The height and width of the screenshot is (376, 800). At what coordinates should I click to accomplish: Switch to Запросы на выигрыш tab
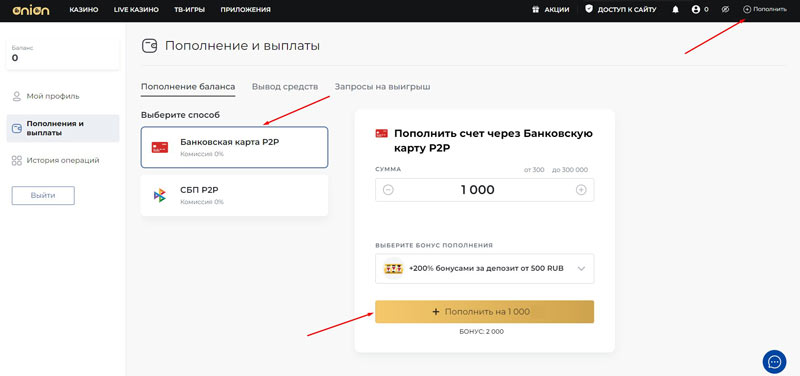click(382, 87)
